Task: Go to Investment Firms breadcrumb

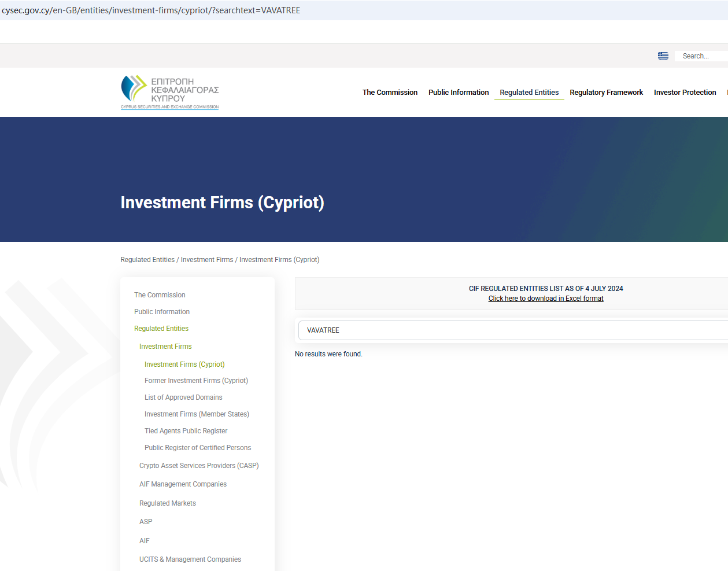Action: (207, 260)
